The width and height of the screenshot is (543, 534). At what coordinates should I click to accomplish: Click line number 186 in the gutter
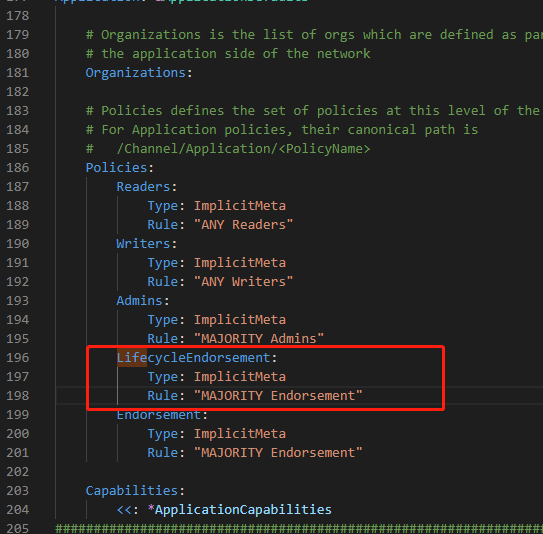pos(18,168)
